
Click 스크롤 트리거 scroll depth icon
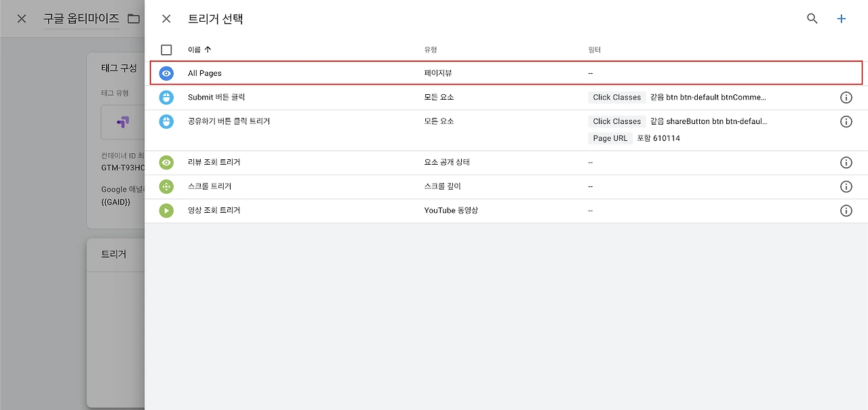pos(166,186)
